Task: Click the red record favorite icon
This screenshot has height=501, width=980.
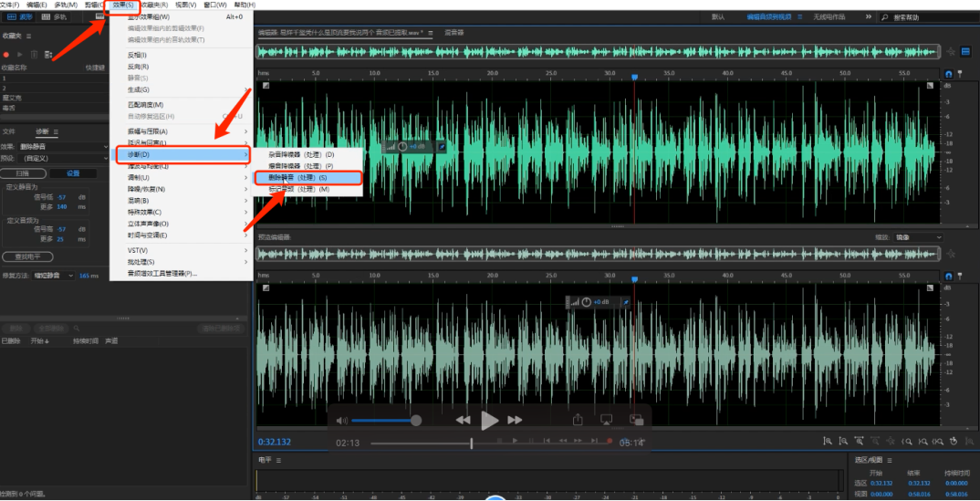Action: point(6,55)
